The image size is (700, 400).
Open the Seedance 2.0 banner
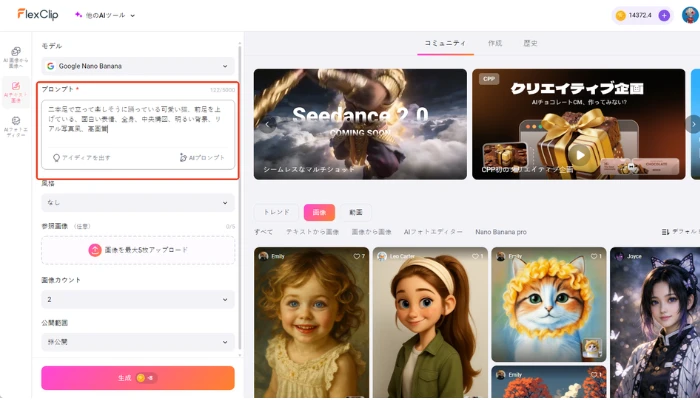point(360,124)
